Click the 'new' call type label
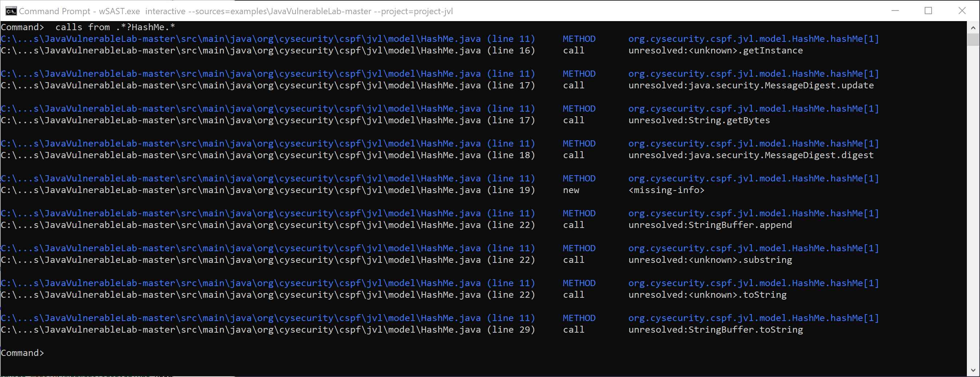 pos(571,190)
